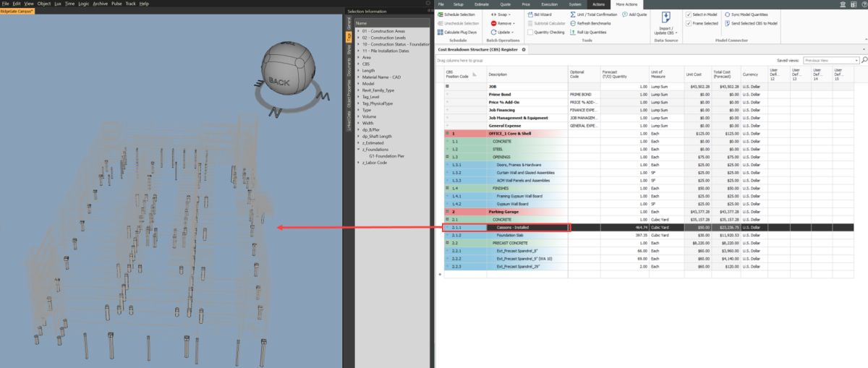
Task: Collapse the OFFICE_1 Core & Shell row
Action: click(448, 134)
